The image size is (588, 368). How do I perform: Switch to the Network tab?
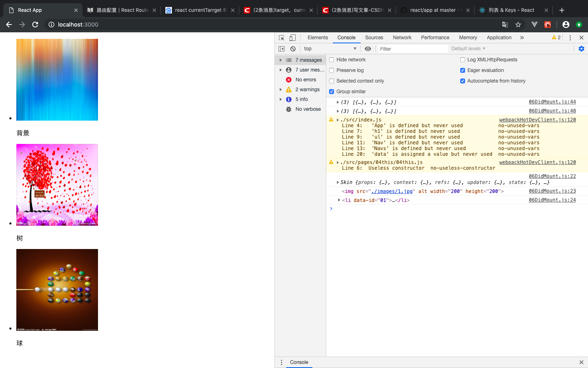click(x=402, y=37)
